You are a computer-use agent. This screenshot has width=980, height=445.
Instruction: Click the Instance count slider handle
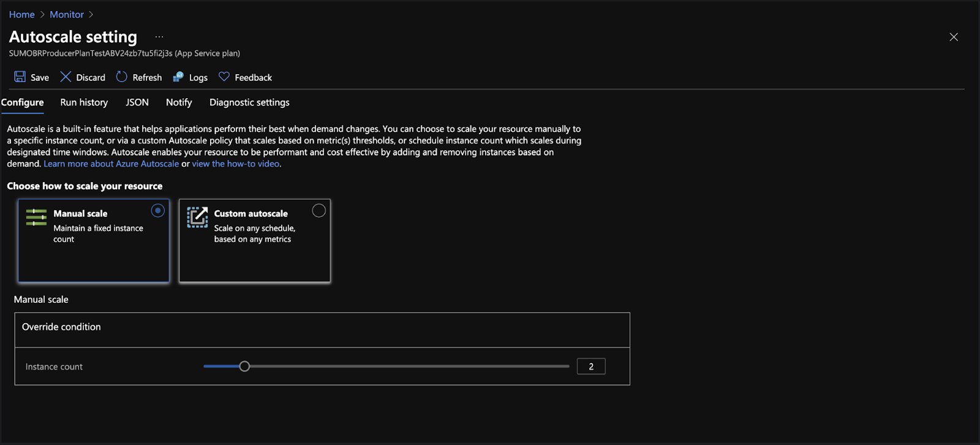click(244, 367)
